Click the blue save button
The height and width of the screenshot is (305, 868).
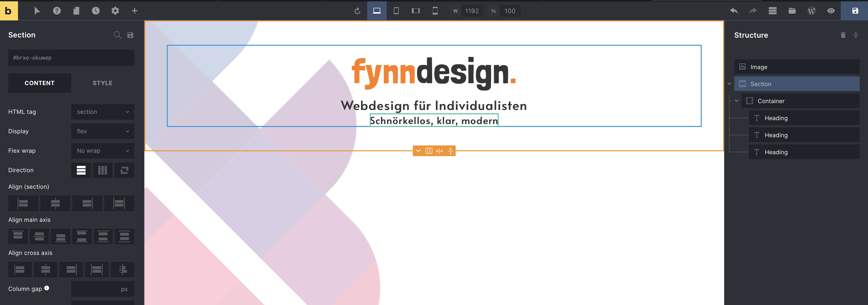click(855, 11)
